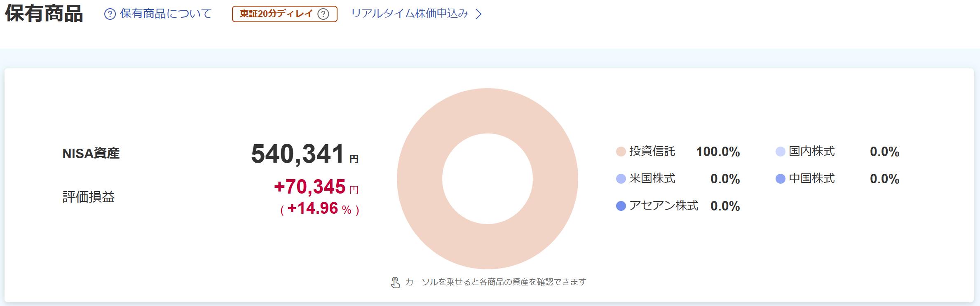This screenshot has width=980, height=306.
Task: Click the hand cursor hint icon
Action: [x=395, y=283]
